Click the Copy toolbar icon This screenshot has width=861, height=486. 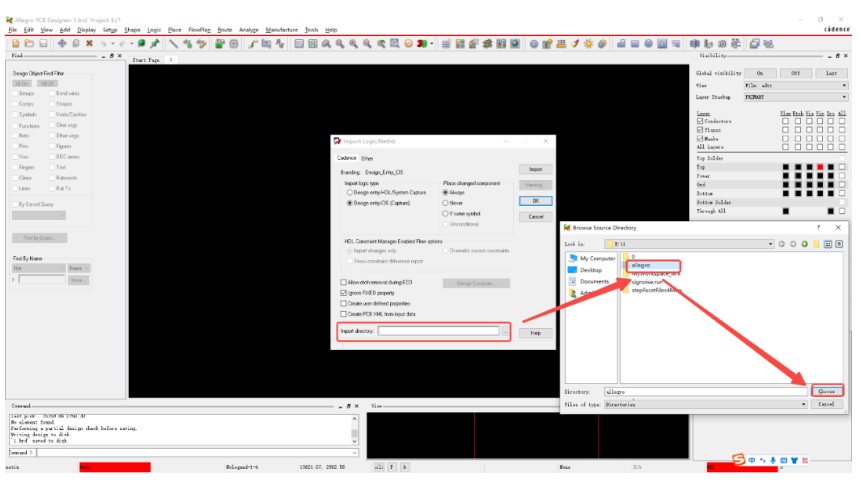[76, 43]
